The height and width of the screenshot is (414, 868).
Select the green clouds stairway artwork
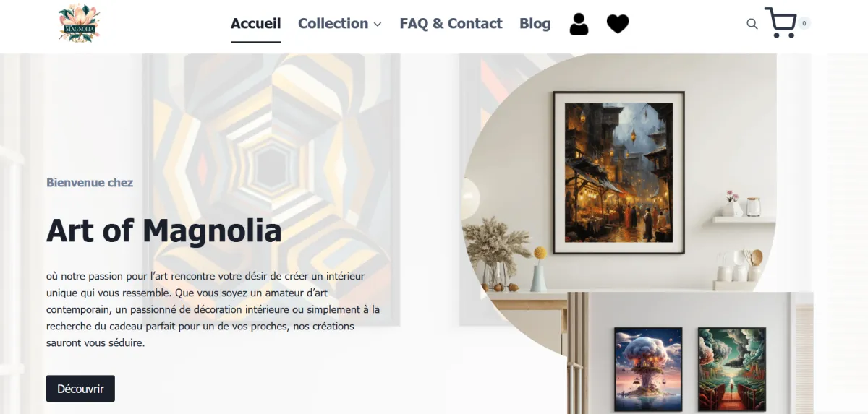tap(731, 368)
